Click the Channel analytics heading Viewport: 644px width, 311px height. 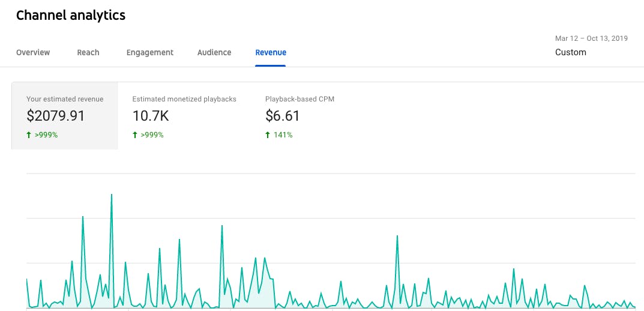pyautogui.click(x=71, y=15)
